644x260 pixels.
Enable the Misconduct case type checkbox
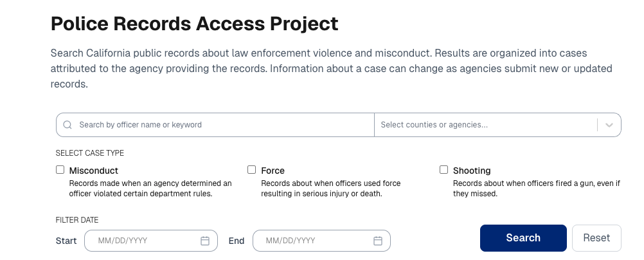click(60, 170)
